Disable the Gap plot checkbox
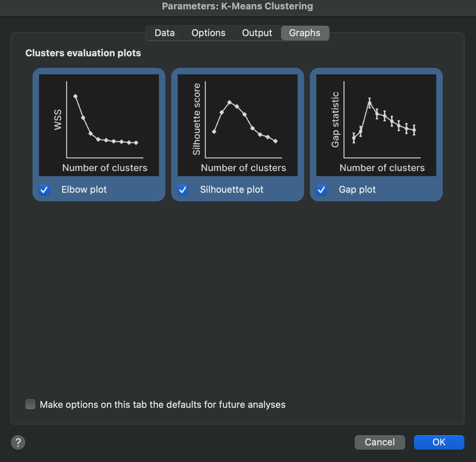 (x=321, y=190)
